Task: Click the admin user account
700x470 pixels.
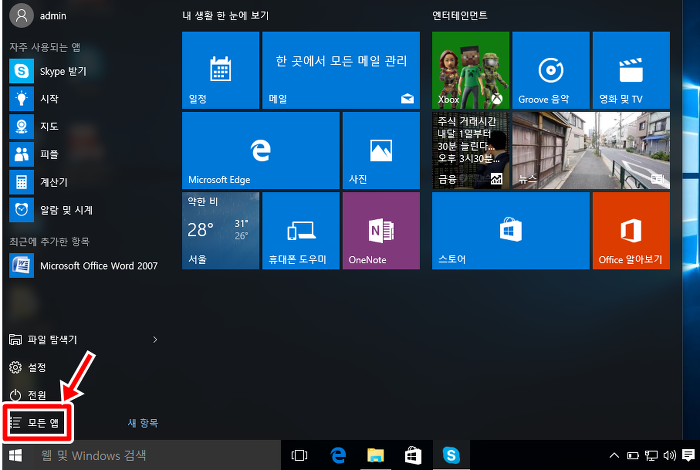Action: click(38, 16)
